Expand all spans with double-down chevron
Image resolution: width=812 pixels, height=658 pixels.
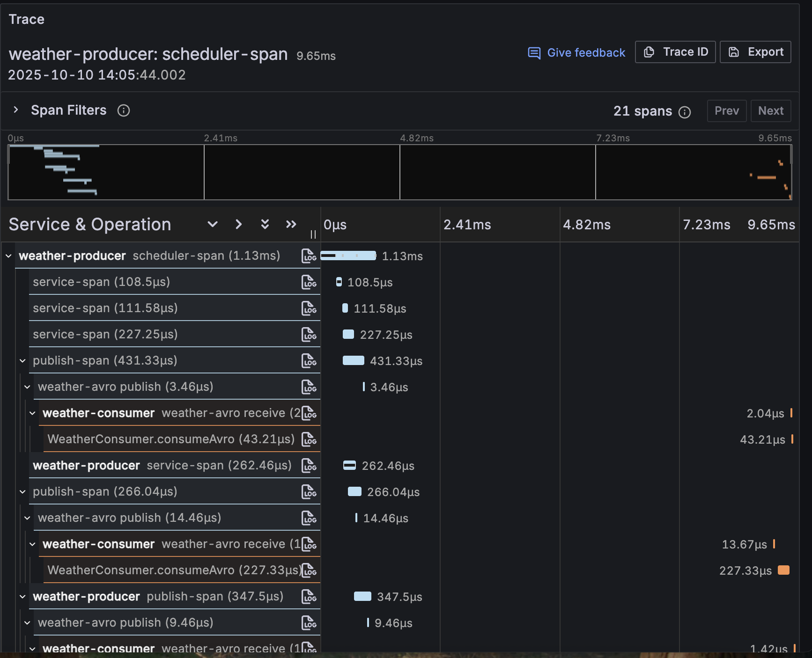click(x=265, y=224)
